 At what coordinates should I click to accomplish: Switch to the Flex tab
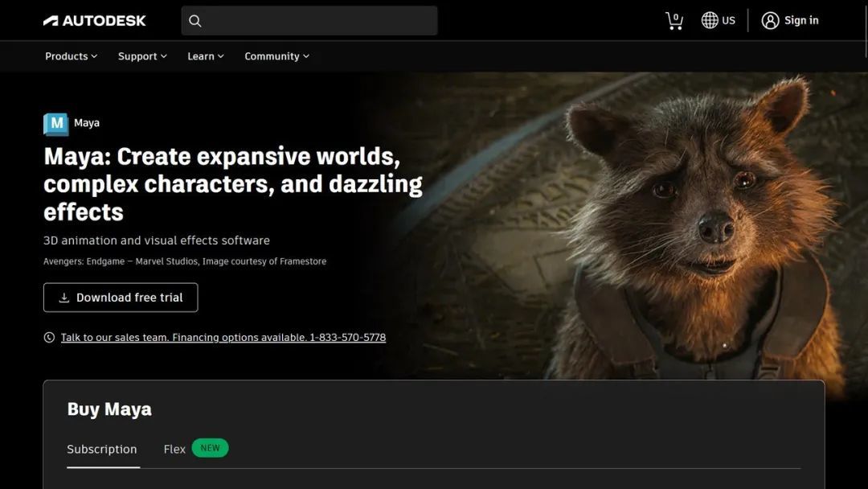pyautogui.click(x=174, y=449)
